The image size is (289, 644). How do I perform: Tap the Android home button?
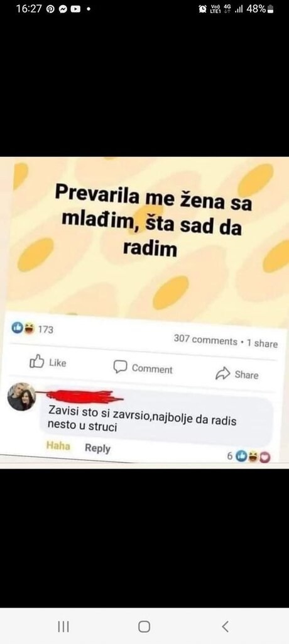[x=144, y=626]
